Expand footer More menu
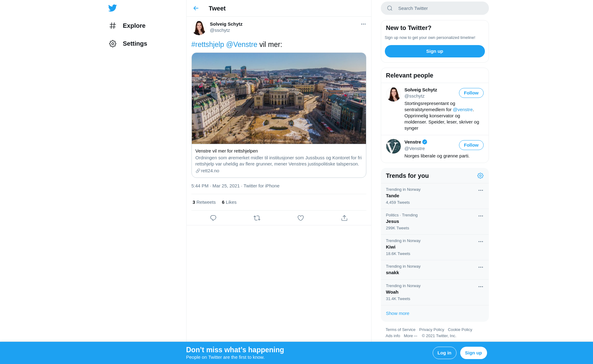This screenshot has width=593, height=364. 410,336
